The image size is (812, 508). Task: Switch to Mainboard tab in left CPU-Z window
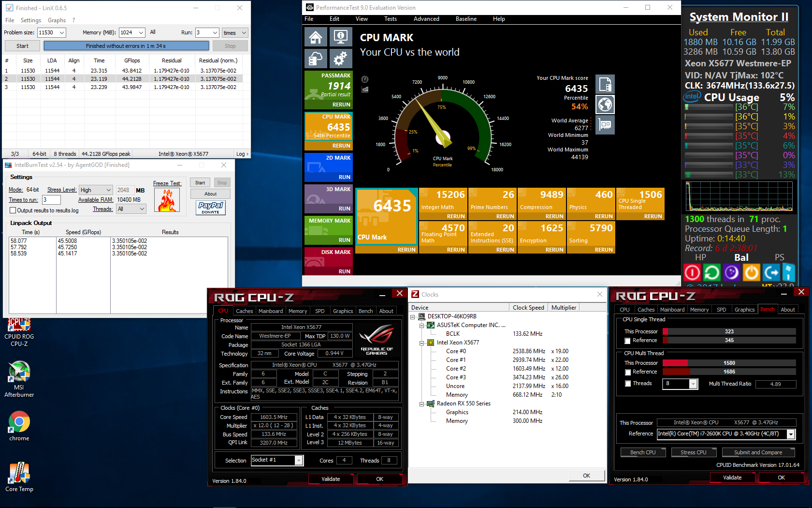[271, 311]
